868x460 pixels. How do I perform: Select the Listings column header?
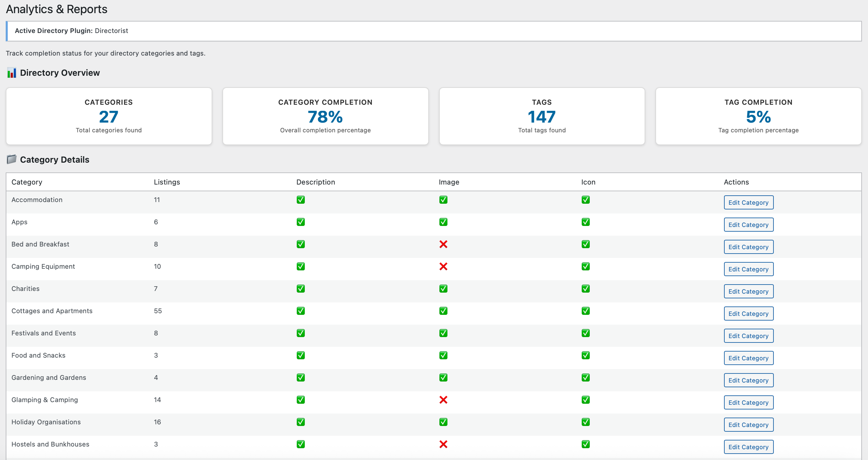pyautogui.click(x=167, y=182)
